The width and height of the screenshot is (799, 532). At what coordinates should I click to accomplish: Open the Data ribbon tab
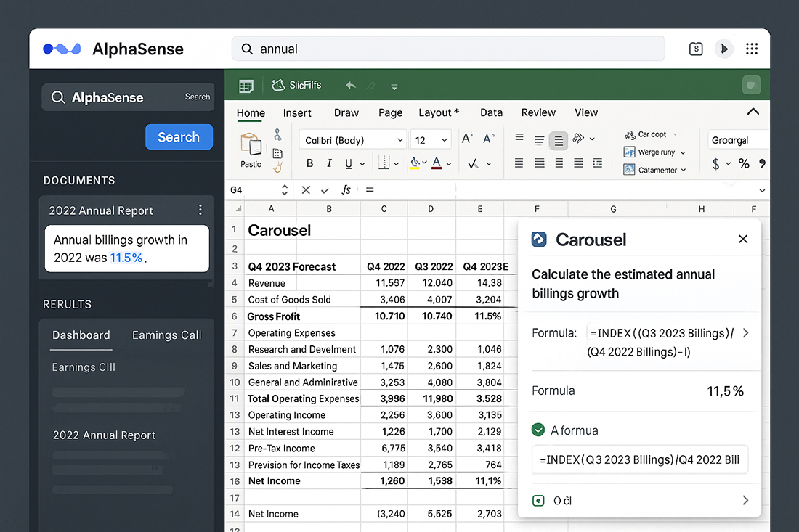491,113
